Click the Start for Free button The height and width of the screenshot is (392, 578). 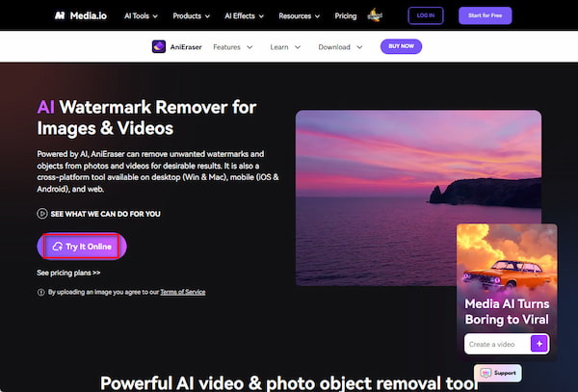(486, 15)
